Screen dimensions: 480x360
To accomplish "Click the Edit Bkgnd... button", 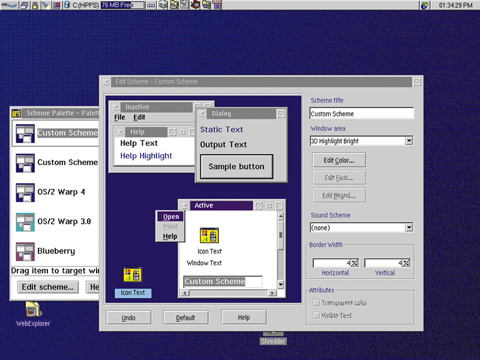I will [339, 195].
